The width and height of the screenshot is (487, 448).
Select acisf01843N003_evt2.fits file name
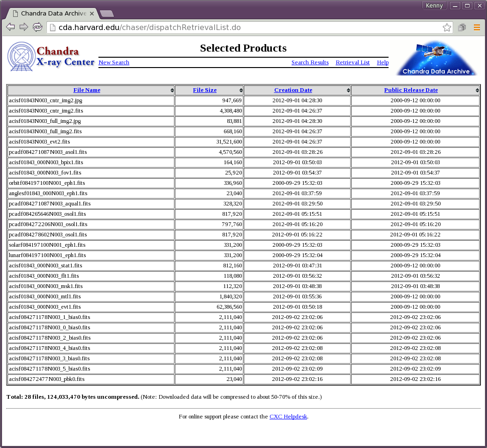pos(39,142)
